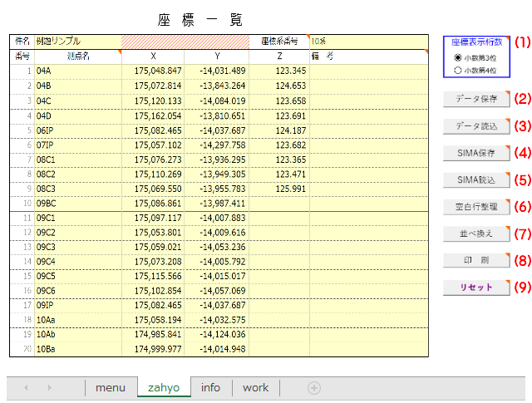Click X value 175,048.847
The height and width of the screenshot is (403, 532).
tap(153, 71)
